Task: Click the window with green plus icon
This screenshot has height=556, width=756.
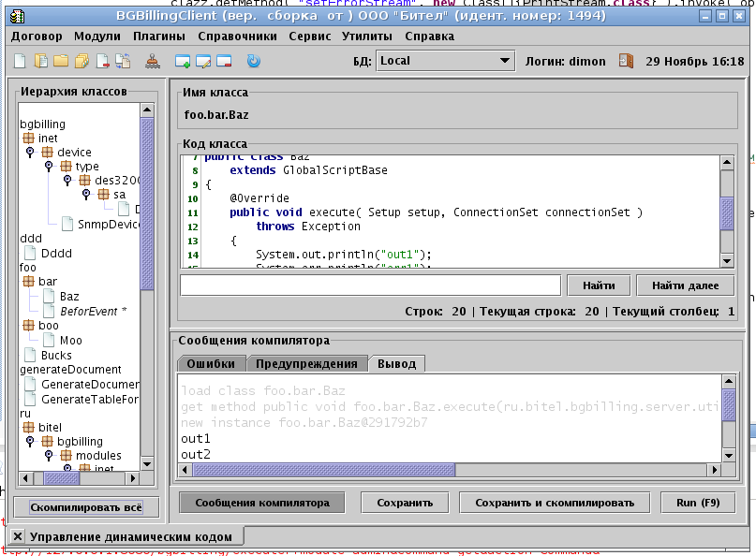Action: 183,62
